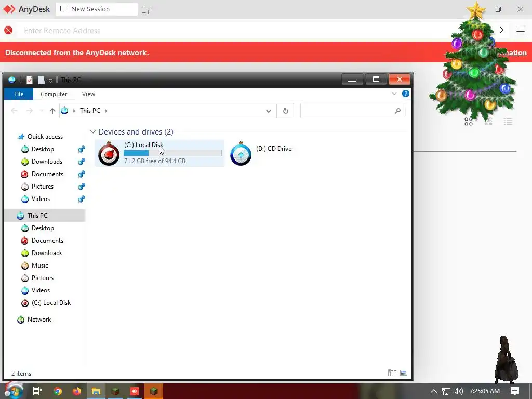The image size is (532, 399).
Task: Click the connect arrow in AnyDesk
Action: (x=500, y=30)
